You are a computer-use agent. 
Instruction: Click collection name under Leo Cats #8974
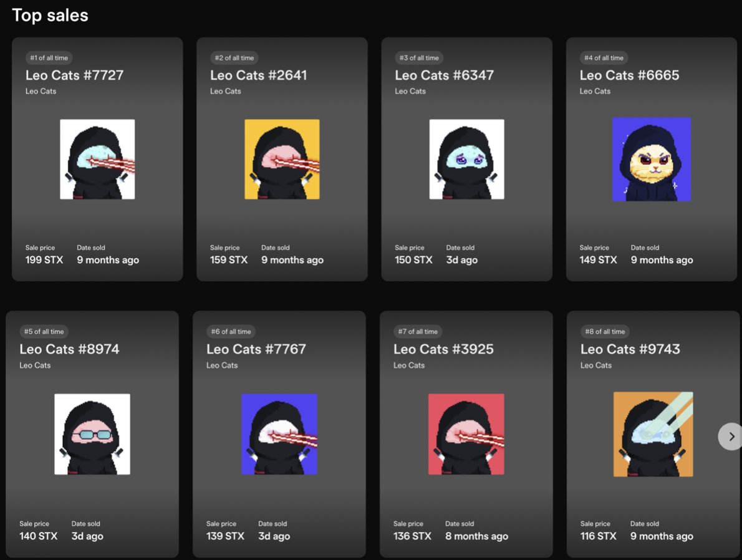tap(35, 365)
